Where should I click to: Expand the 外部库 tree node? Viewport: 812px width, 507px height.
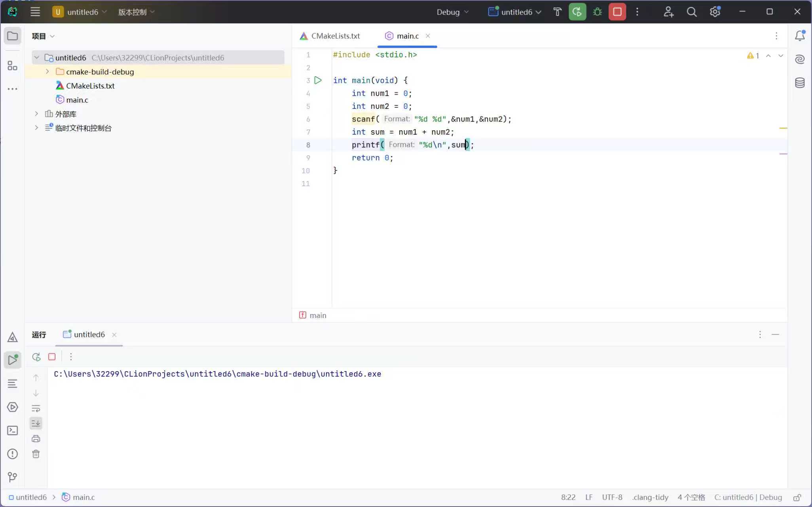click(36, 114)
